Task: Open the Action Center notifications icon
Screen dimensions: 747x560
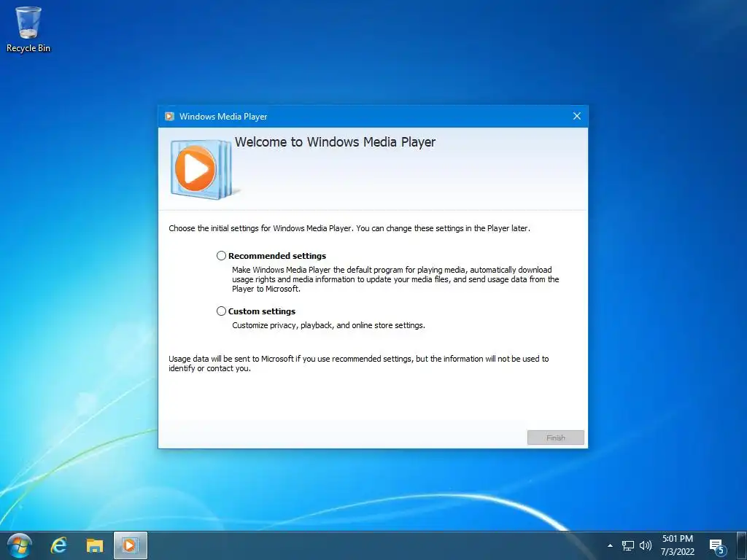Action: click(x=718, y=547)
